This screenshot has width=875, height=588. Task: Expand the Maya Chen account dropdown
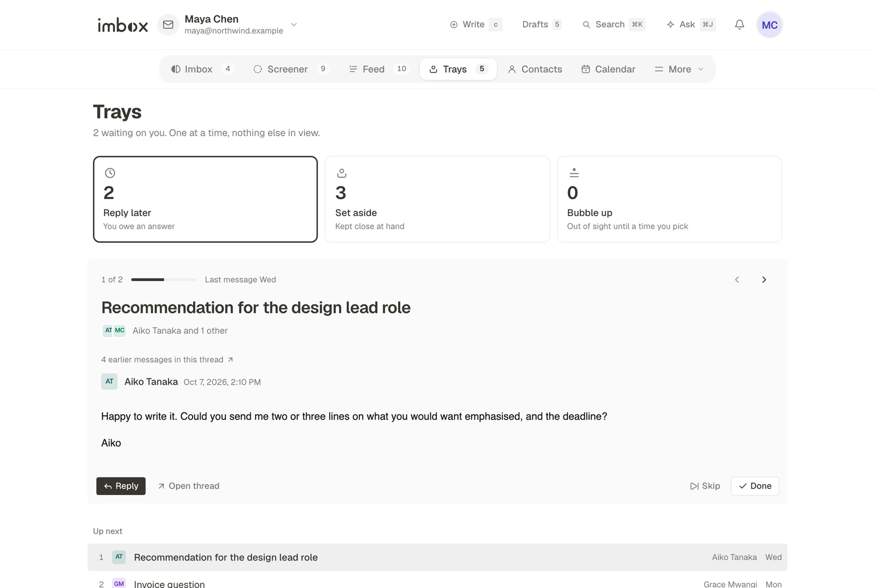(x=294, y=25)
